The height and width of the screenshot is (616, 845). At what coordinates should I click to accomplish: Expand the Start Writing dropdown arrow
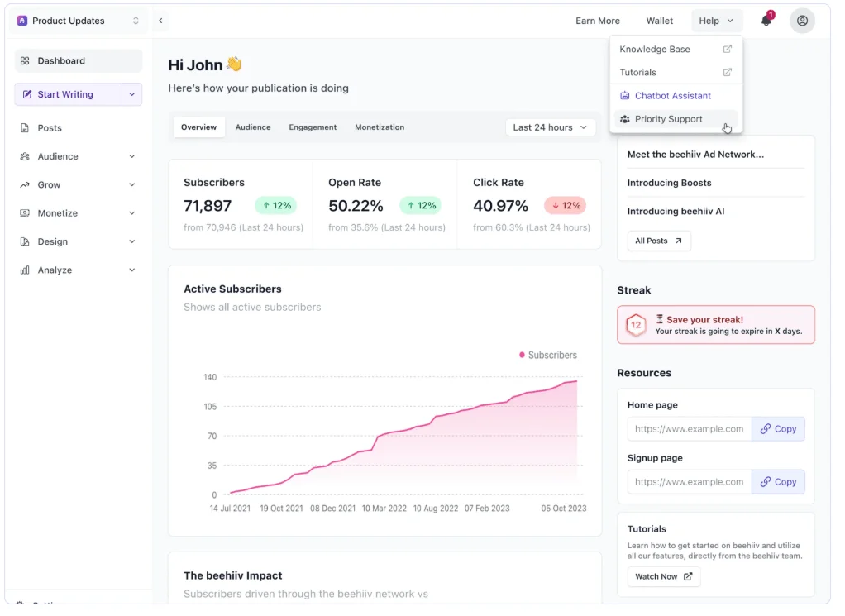[134, 95]
